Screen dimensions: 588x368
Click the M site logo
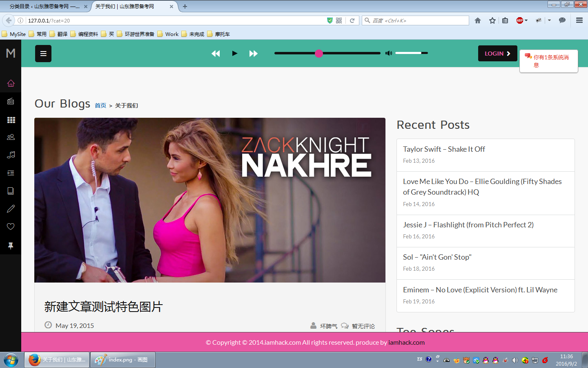pyautogui.click(x=11, y=53)
